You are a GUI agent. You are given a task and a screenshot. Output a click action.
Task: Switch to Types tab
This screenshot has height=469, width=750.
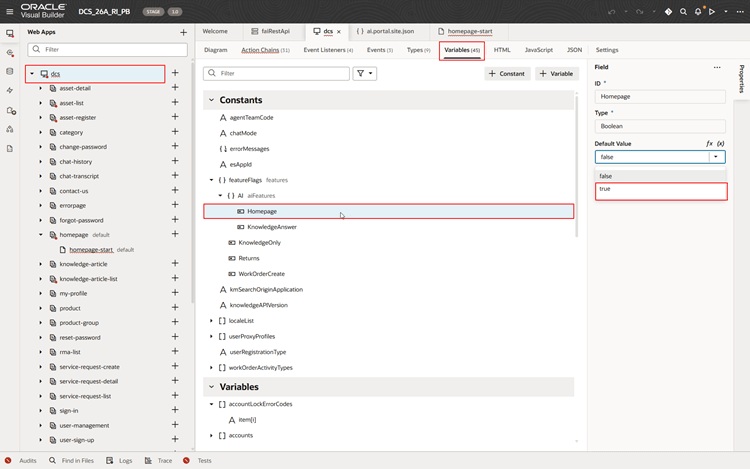click(x=419, y=50)
